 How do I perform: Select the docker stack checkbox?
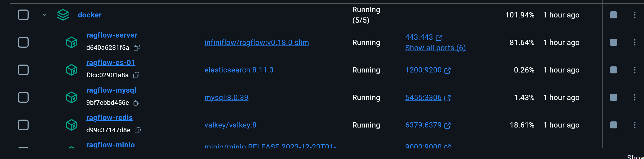click(23, 15)
